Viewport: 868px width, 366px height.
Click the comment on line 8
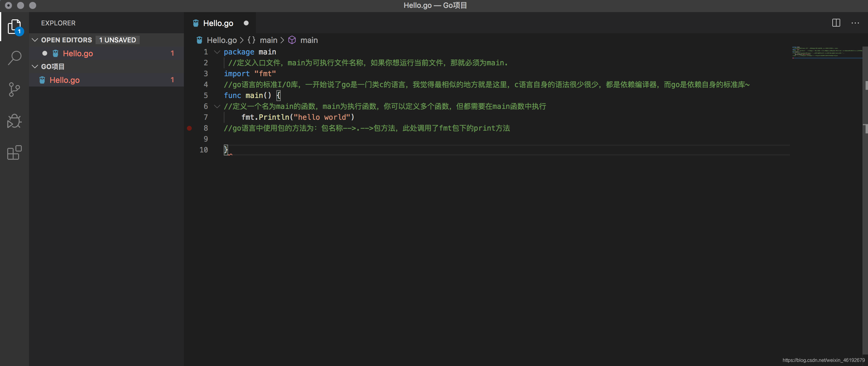(x=367, y=128)
